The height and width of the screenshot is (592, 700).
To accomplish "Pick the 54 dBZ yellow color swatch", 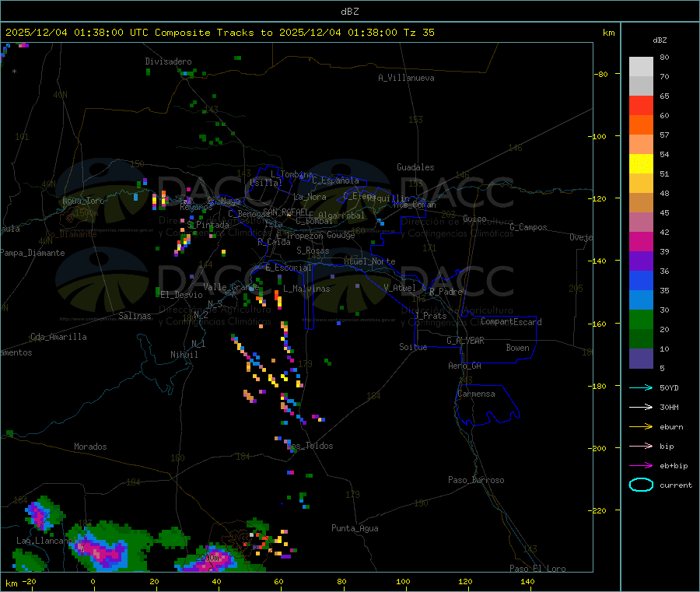I will click(641, 164).
